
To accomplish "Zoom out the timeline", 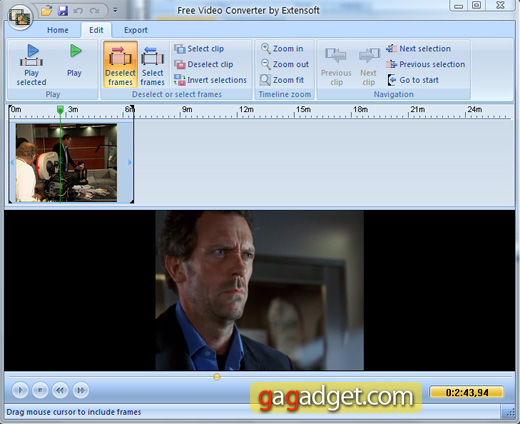I will tap(285, 64).
